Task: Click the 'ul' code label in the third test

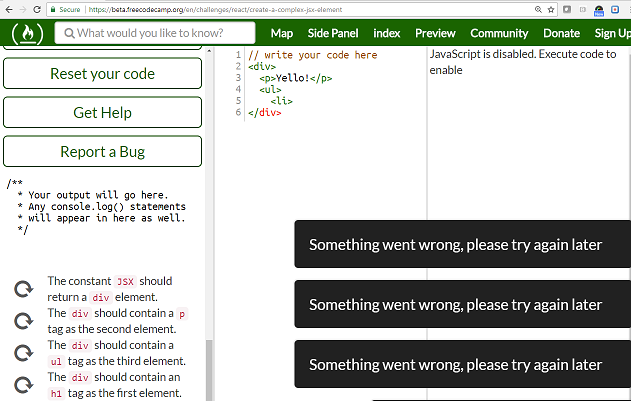Action: (x=56, y=362)
